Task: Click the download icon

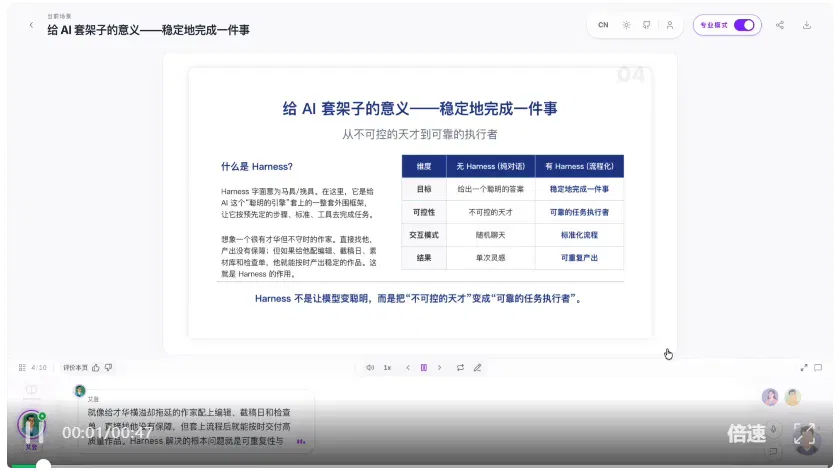Action: 807,25
